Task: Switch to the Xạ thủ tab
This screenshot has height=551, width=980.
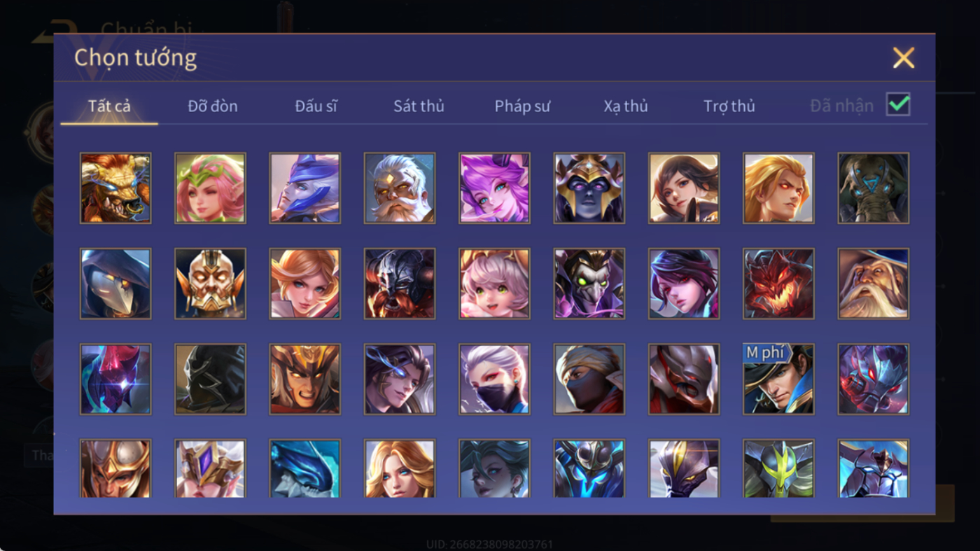Action: 626,106
